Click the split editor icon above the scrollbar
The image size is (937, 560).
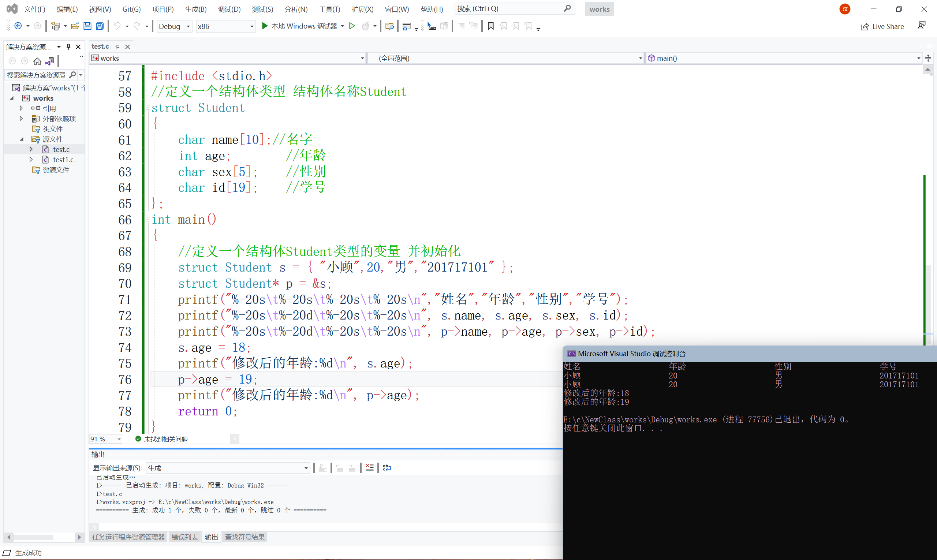click(x=928, y=58)
